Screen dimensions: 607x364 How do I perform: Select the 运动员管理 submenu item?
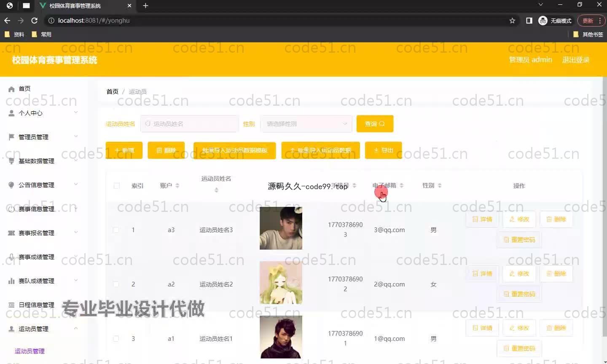click(30, 351)
